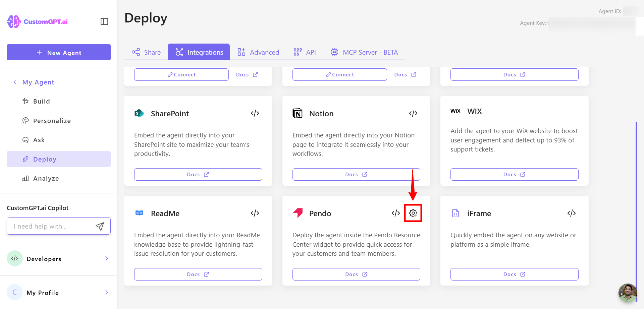
Task: Switch to MCP Server - BETA tab
Action: coord(364,52)
